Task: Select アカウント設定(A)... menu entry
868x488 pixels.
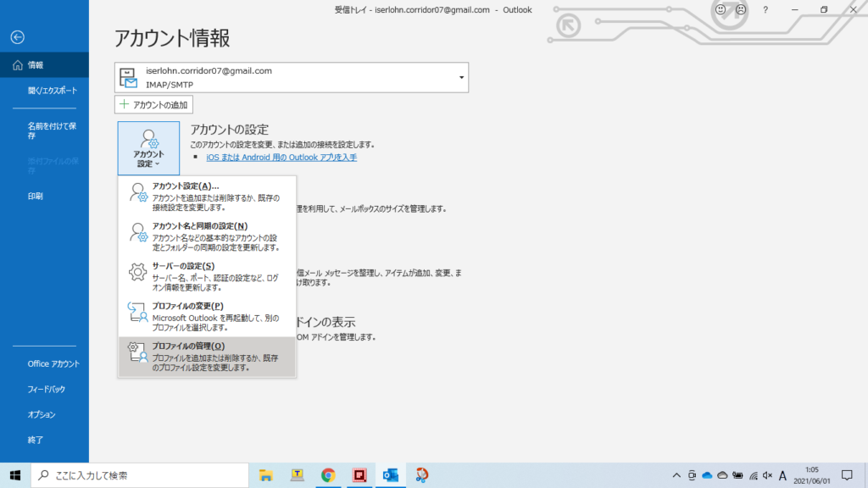Action: pos(207,196)
